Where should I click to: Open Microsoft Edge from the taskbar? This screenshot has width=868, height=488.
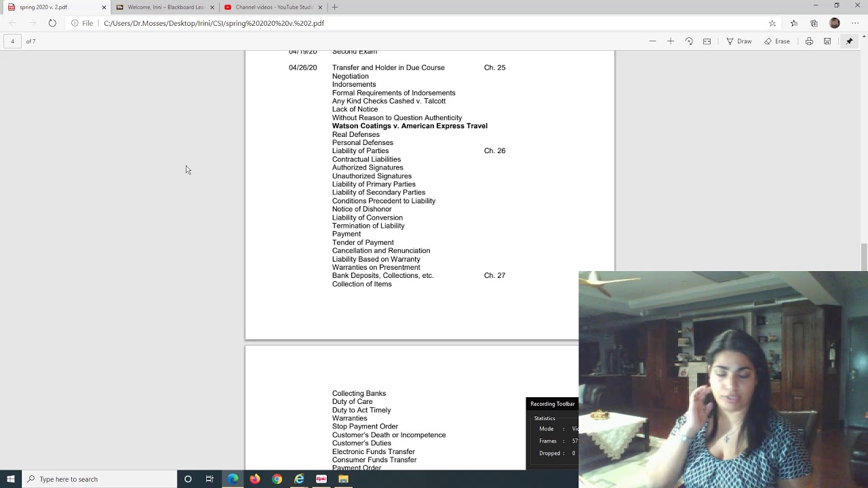233,479
